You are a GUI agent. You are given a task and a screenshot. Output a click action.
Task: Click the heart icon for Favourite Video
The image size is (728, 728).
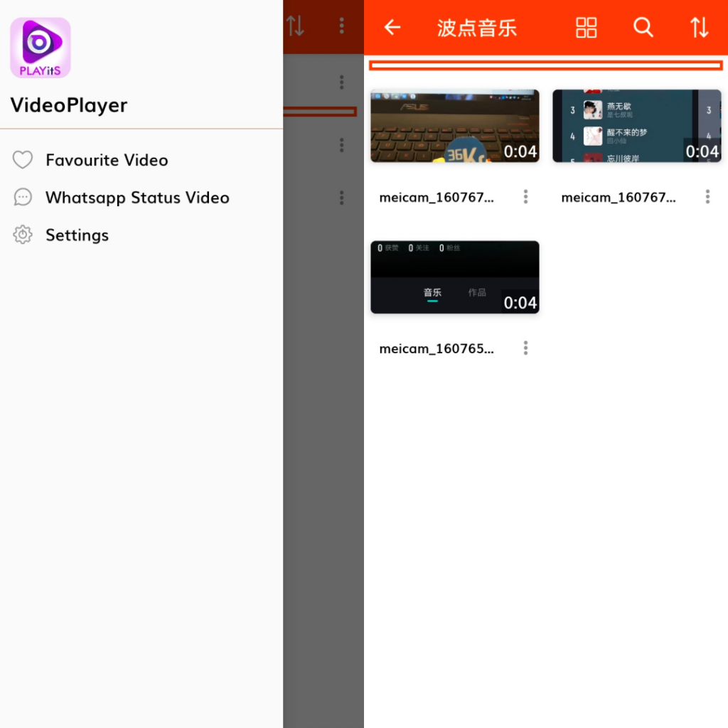[x=23, y=160]
